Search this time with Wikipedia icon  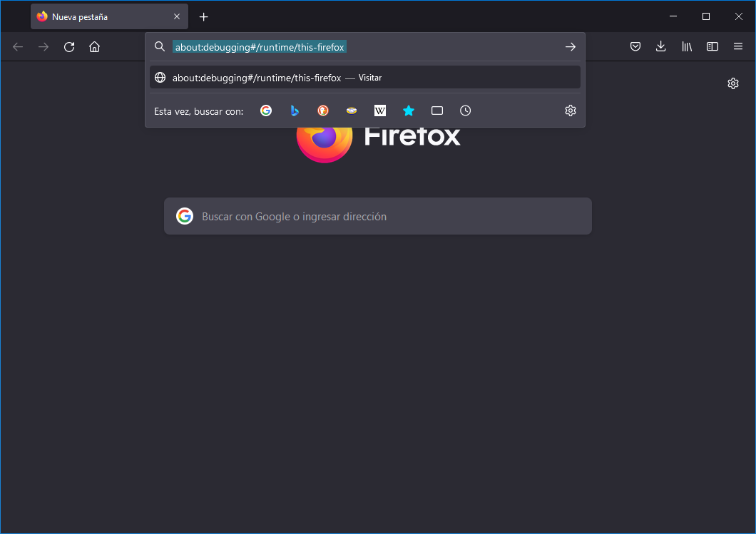click(380, 111)
